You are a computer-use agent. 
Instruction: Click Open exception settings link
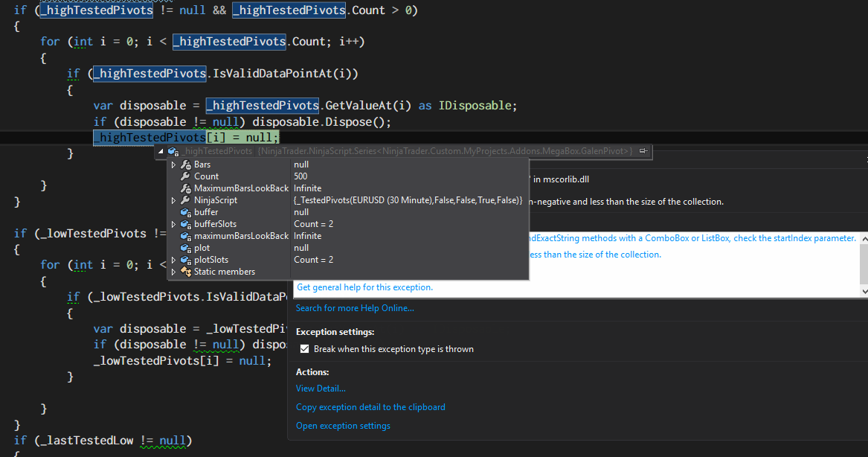point(343,426)
